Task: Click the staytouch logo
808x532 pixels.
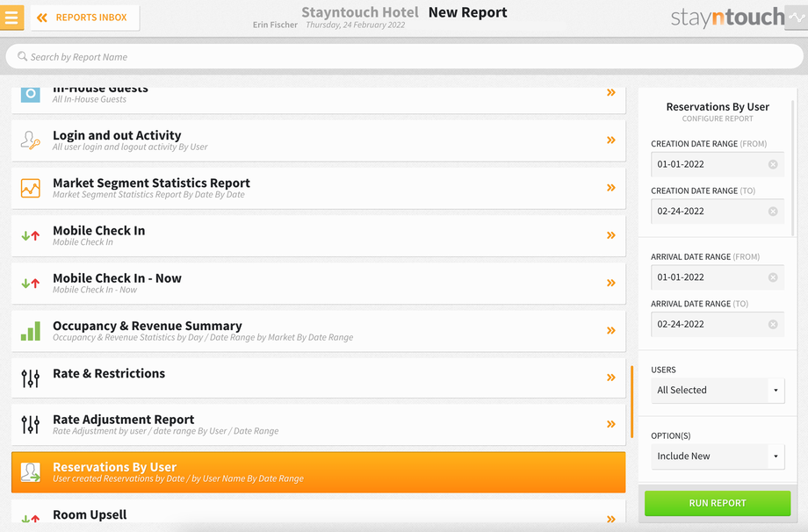Action: 727,18
